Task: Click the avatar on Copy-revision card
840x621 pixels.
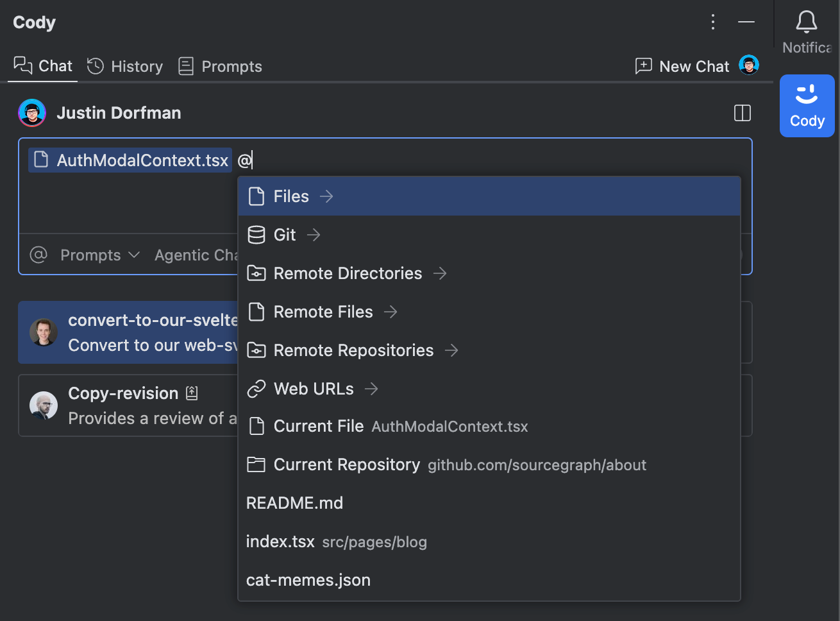Action: 44,405
